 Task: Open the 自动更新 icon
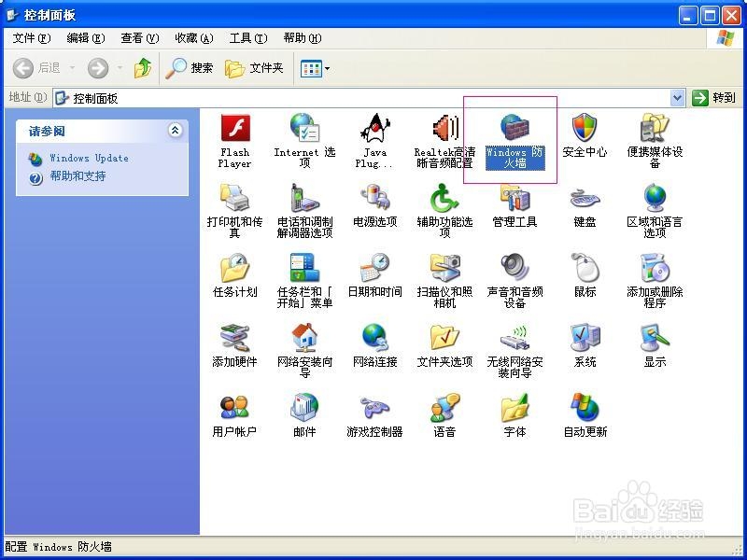pos(585,408)
